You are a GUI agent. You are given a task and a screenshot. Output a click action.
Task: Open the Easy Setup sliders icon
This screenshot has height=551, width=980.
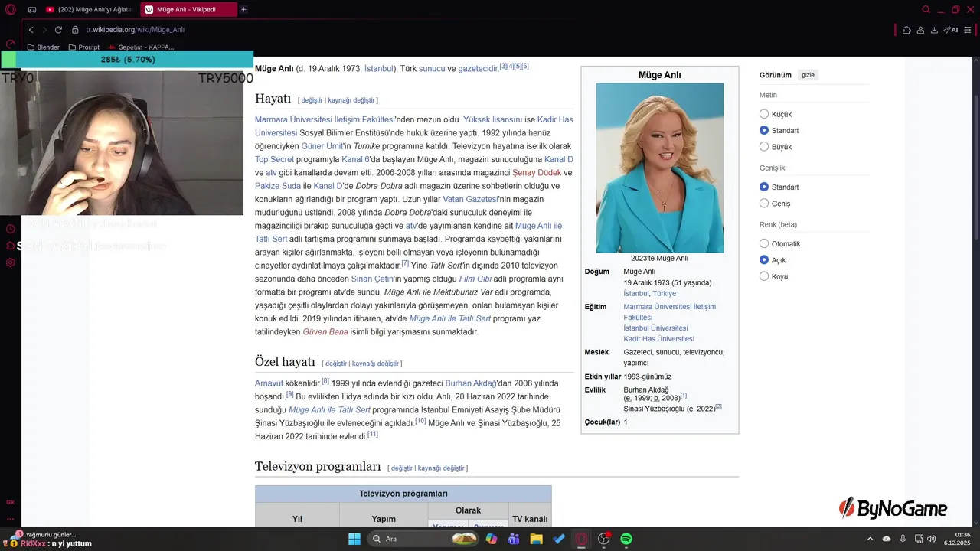tap(969, 30)
